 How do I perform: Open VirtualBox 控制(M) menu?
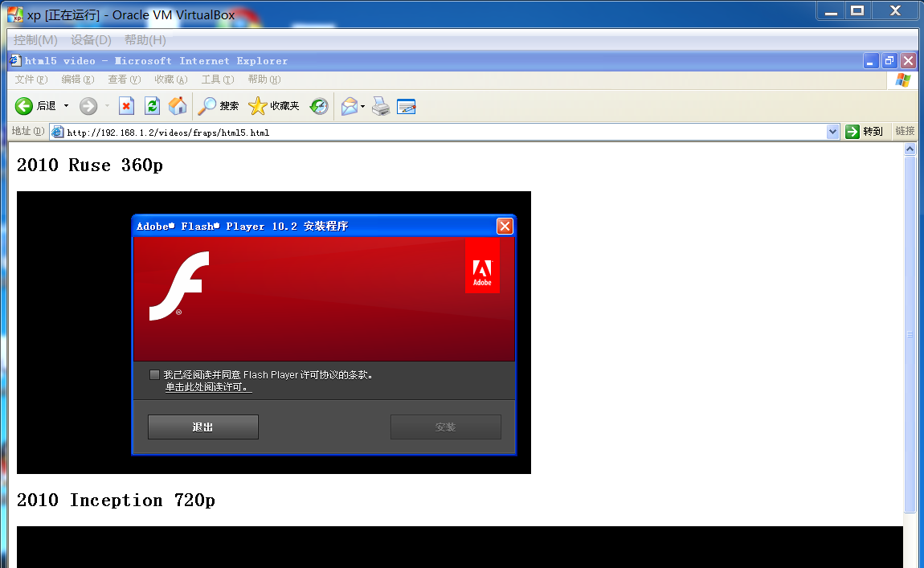[x=35, y=40]
